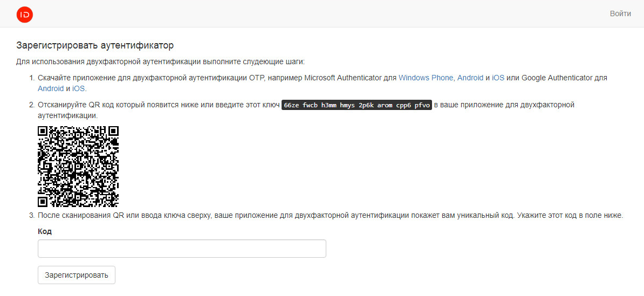Open Windows Phone download link
The height and width of the screenshot is (296, 644).
pyautogui.click(x=426, y=78)
